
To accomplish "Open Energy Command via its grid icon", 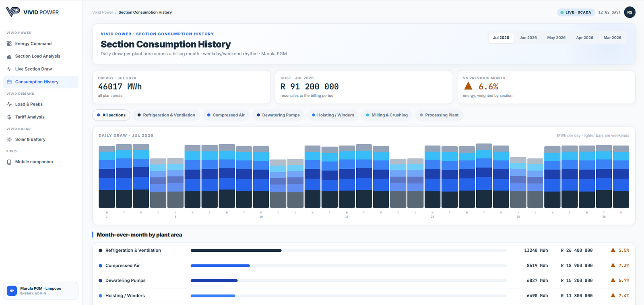I will (x=9, y=44).
